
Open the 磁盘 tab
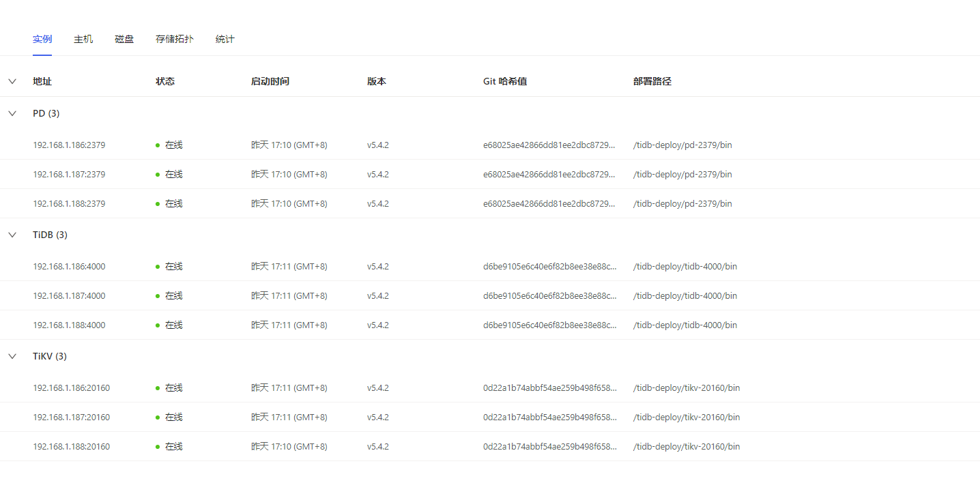(124, 40)
